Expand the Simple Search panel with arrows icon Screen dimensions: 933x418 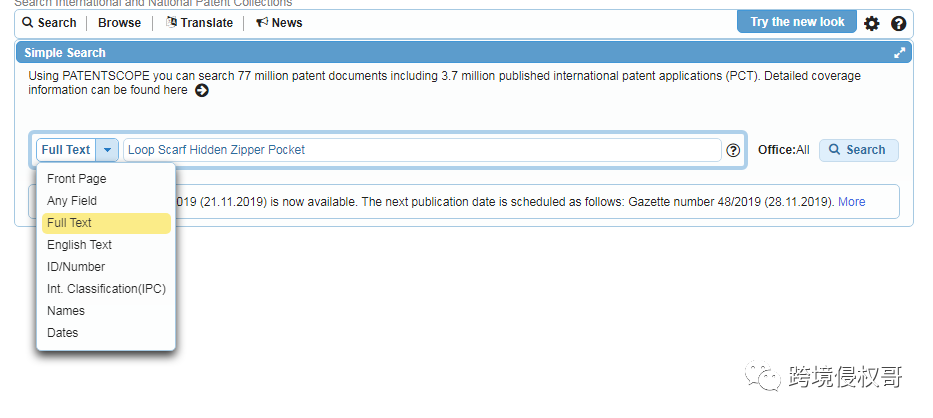tap(900, 53)
